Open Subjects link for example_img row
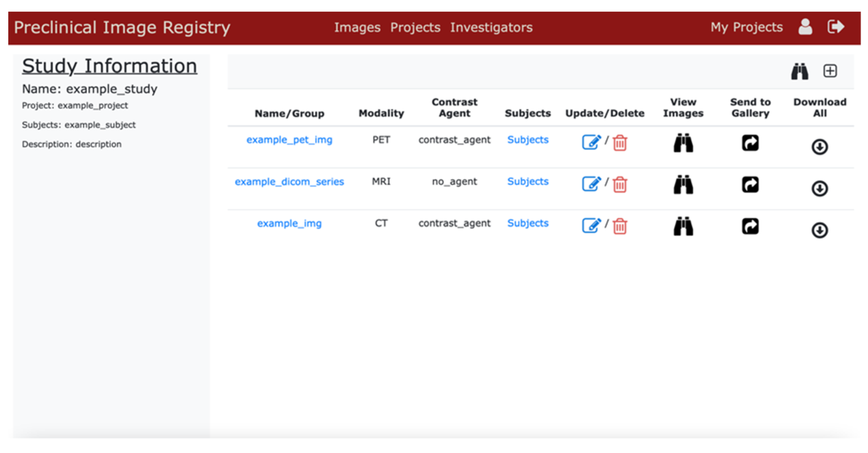The width and height of the screenshot is (868, 453). [528, 223]
